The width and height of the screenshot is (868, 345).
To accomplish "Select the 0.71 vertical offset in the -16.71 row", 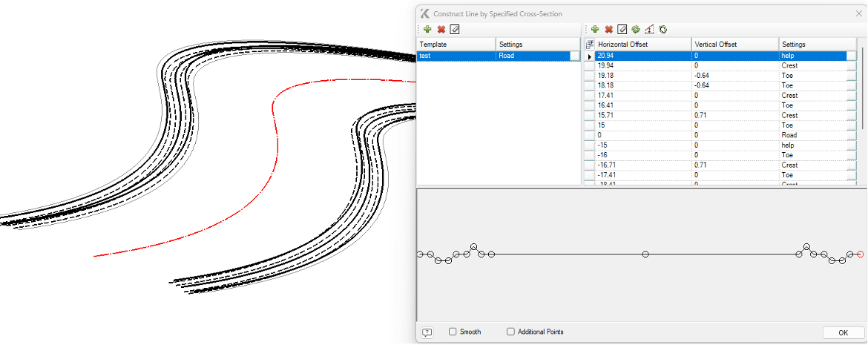I will (x=735, y=165).
